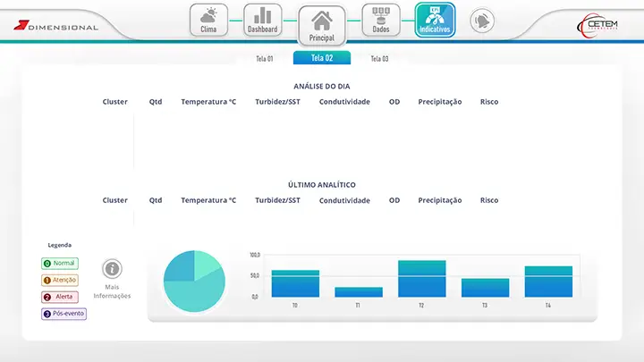Open the Dashboard bar chart icon
Screen dimensions: 644x362
262,20
